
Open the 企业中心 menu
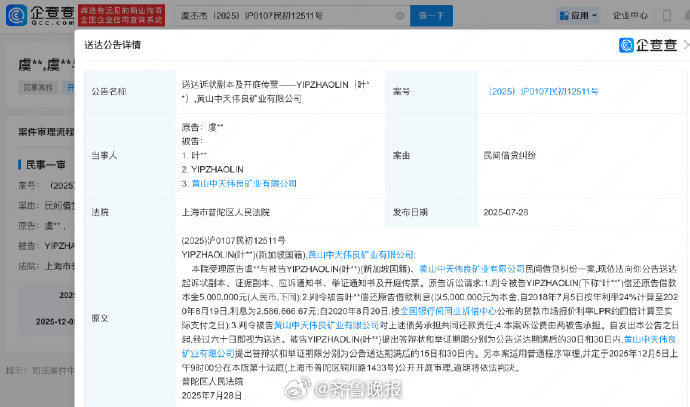pyautogui.click(x=630, y=16)
